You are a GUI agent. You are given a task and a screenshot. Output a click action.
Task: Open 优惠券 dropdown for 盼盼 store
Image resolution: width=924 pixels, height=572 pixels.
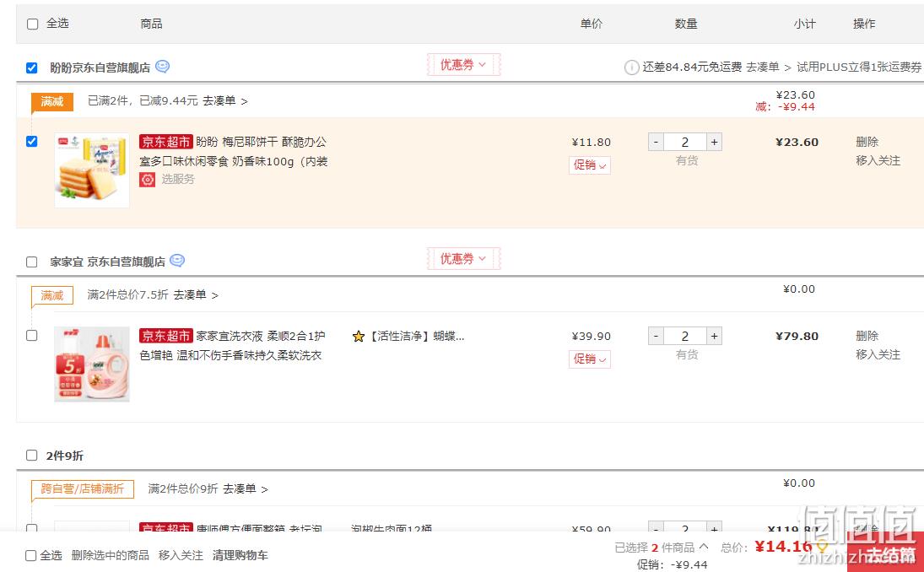(x=464, y=65)
